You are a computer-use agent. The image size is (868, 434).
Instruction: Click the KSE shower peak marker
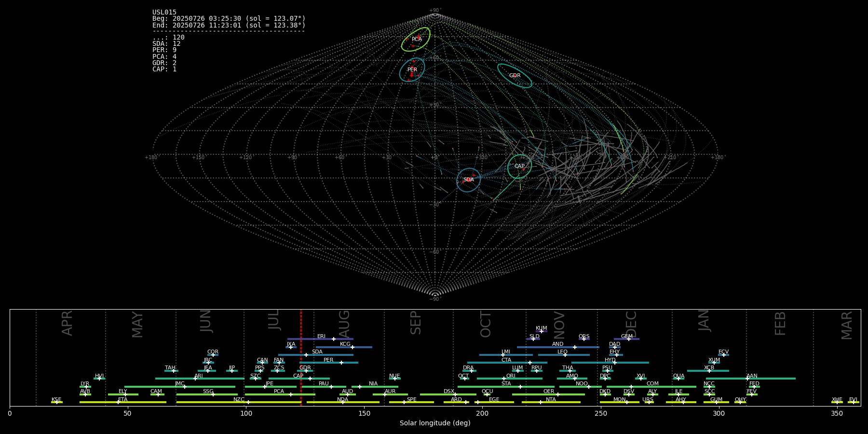[56, 402]
